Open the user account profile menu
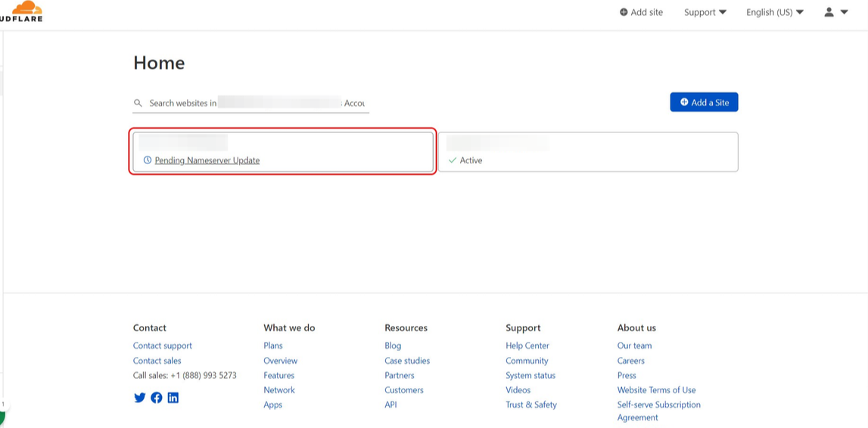Screen dimensions: 868x428 [835, 12]
